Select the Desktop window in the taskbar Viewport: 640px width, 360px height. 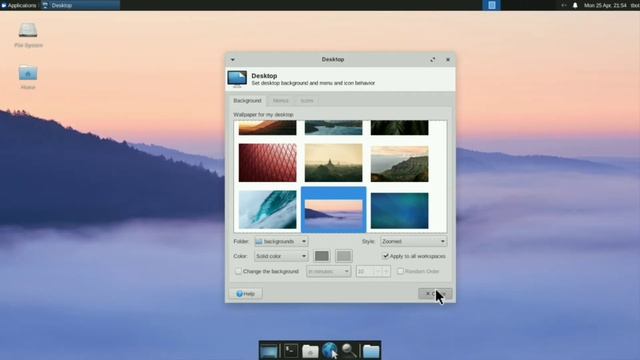(80, 5)
